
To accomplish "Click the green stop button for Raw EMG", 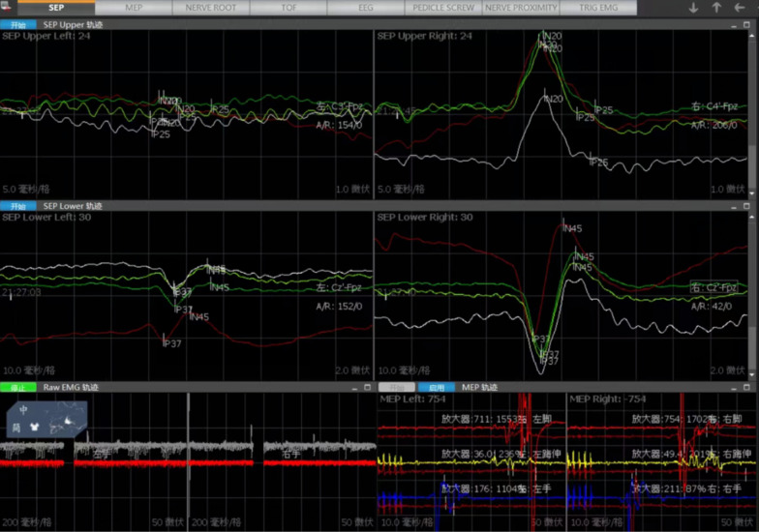I will pos(17,387).
